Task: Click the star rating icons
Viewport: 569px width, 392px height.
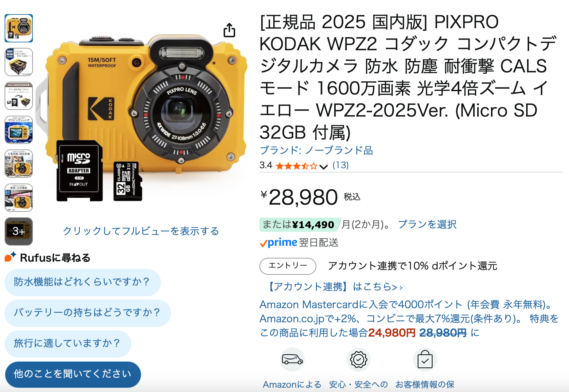Action: 296,166
